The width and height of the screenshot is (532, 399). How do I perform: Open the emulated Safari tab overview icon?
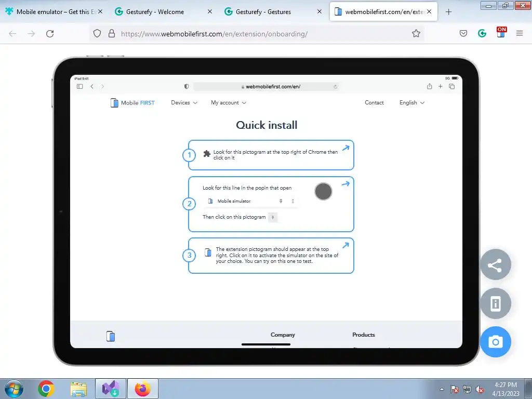coord(451,86)
